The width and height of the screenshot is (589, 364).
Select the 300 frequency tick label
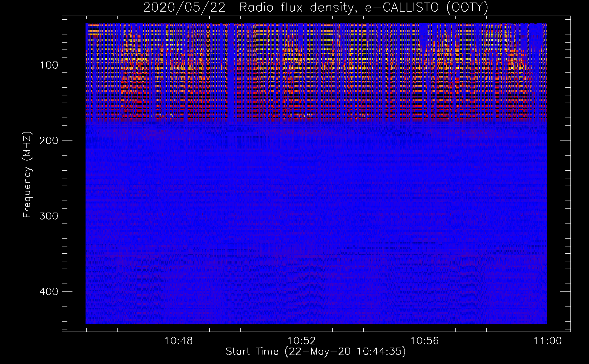click(49, 216)
